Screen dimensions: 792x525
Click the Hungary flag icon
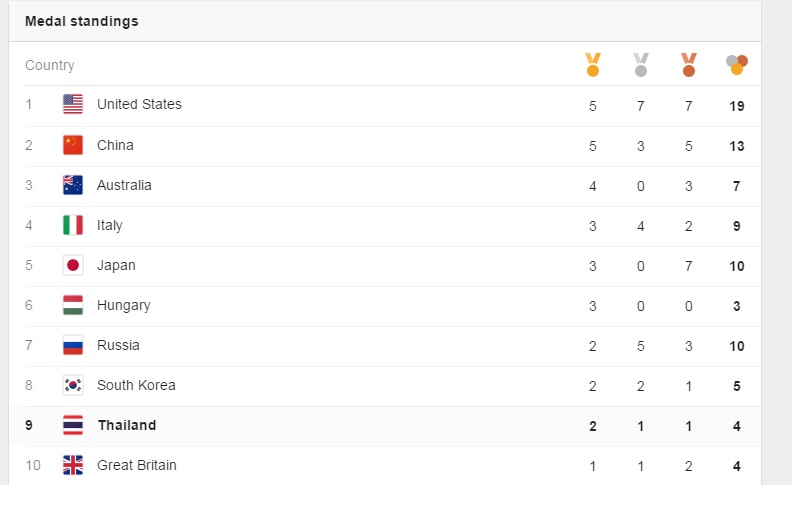click(x=73, y=305)
